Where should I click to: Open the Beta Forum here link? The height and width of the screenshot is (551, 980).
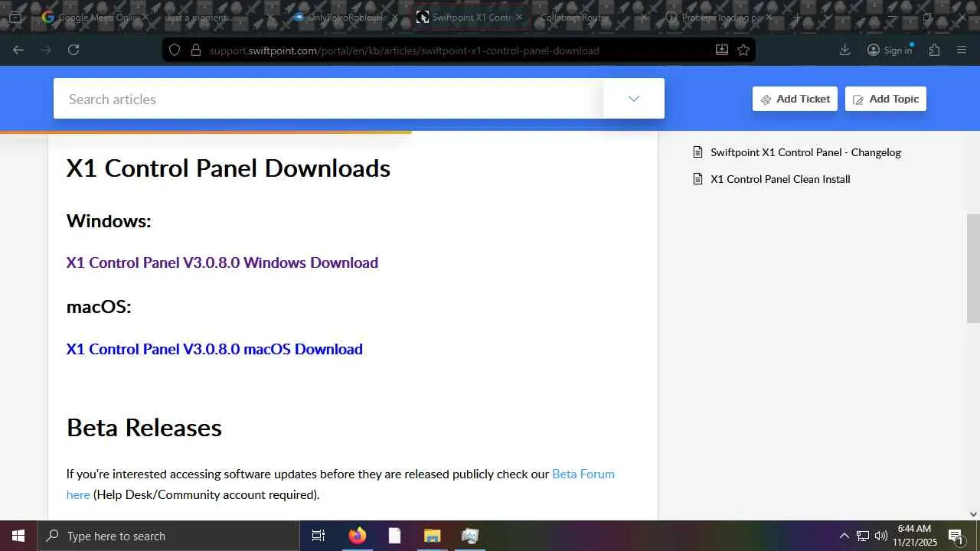(x=583, y=474)
